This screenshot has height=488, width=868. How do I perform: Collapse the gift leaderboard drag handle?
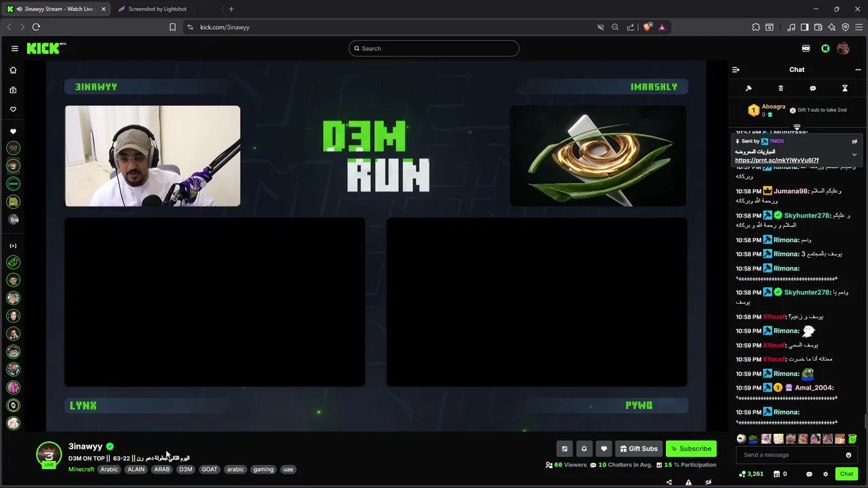tap(797, 127)
